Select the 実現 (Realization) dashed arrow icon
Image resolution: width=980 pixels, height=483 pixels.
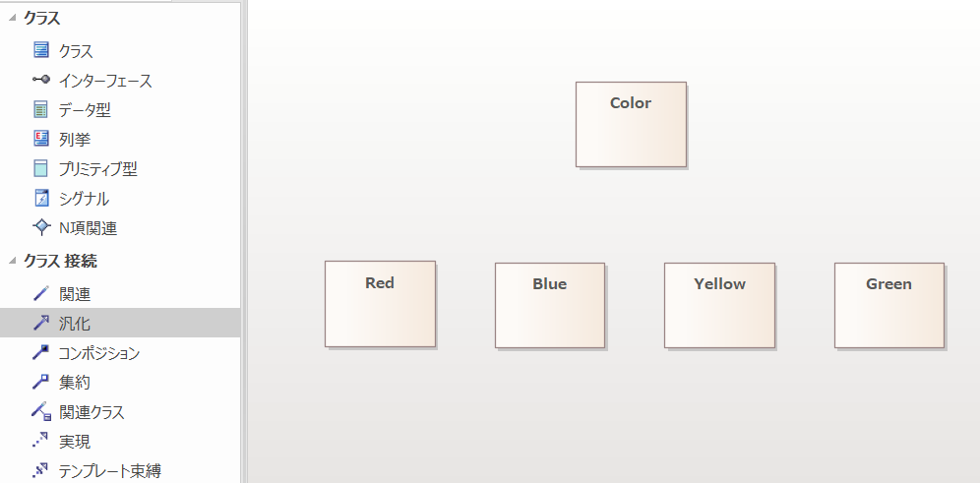pyautogui.click(x=40, y=441)
